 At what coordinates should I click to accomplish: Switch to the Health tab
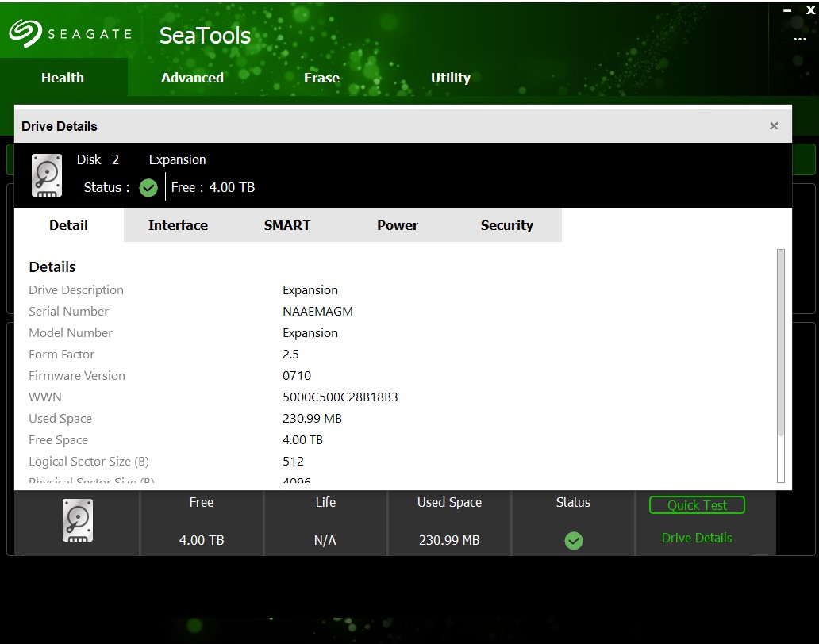tap(63, 78)
